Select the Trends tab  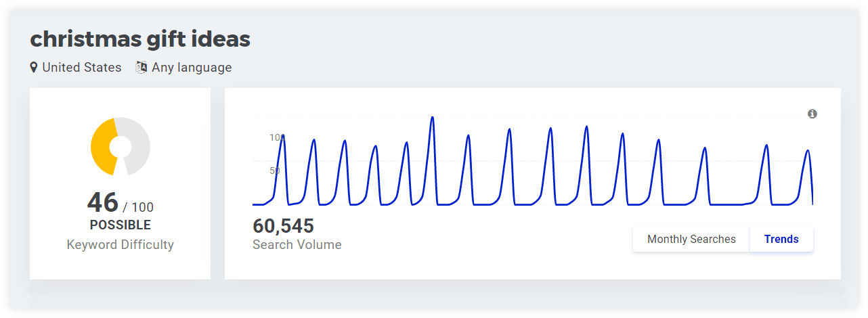coord(781,239)
